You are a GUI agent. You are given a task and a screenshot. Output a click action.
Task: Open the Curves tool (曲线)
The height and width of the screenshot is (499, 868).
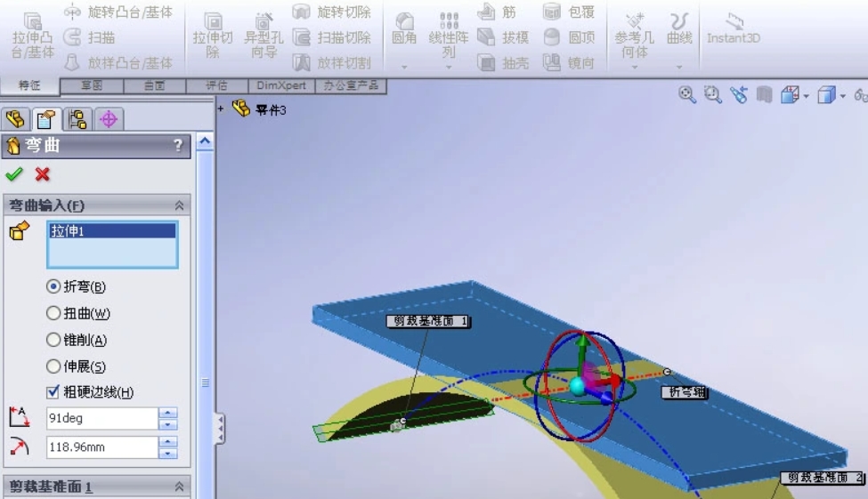click(x=679, y=28)
